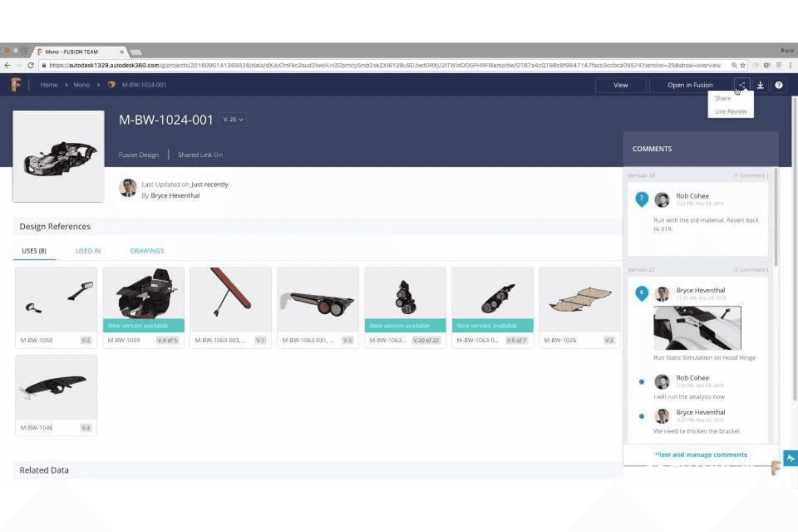
Task: Click the V.20 of 22 version badge
Action: [426, 341]
